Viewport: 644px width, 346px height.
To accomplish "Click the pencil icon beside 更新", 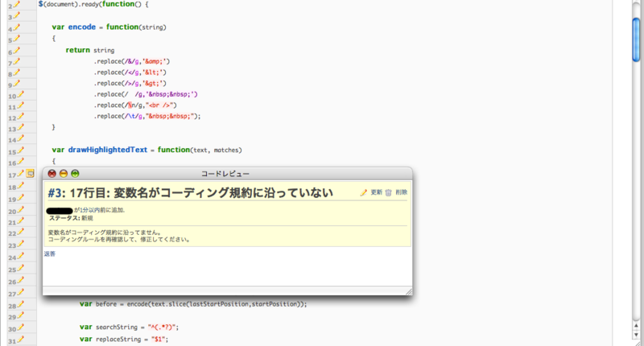I will (364, 192).
